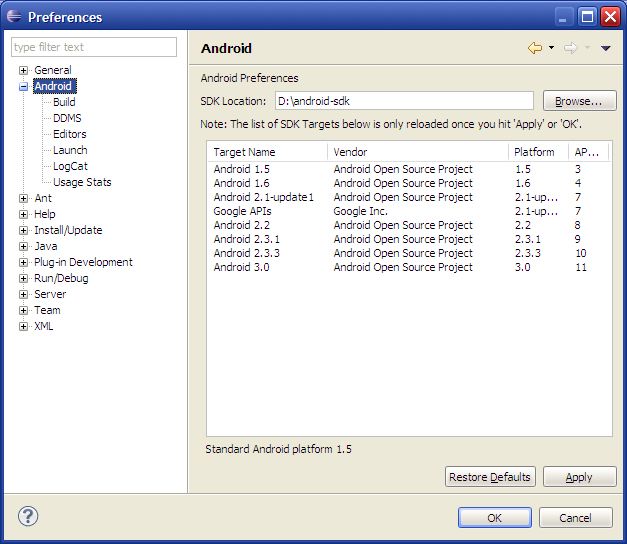
Task: Select the Android 1.6 target row
Action: [x=409, y=183]
